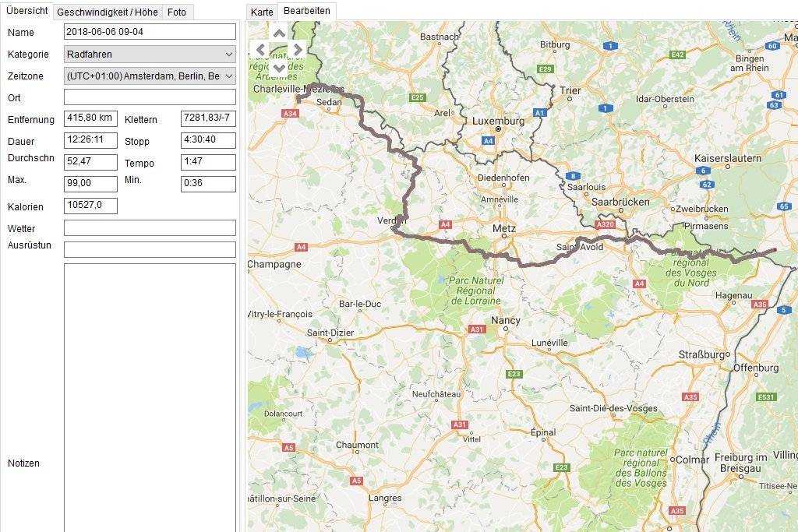
Task: Pan the map down with the arrow
Action: [279, 68]
